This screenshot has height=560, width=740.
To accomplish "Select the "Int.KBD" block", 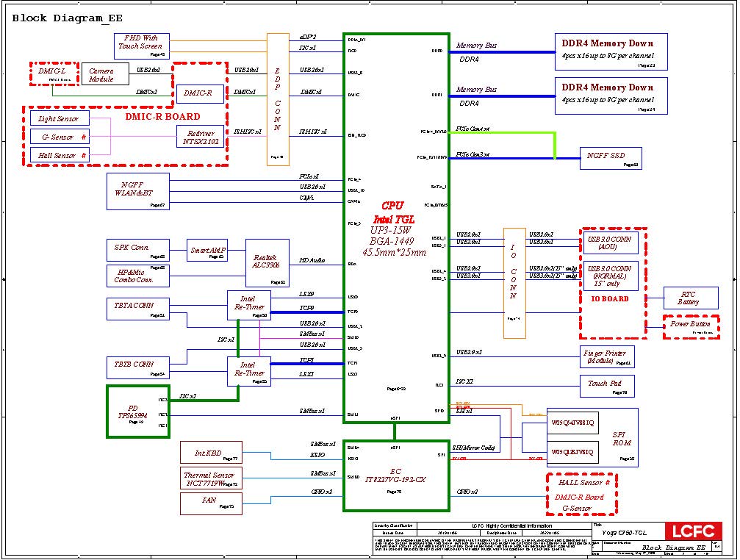I will (x=211, y=453).
